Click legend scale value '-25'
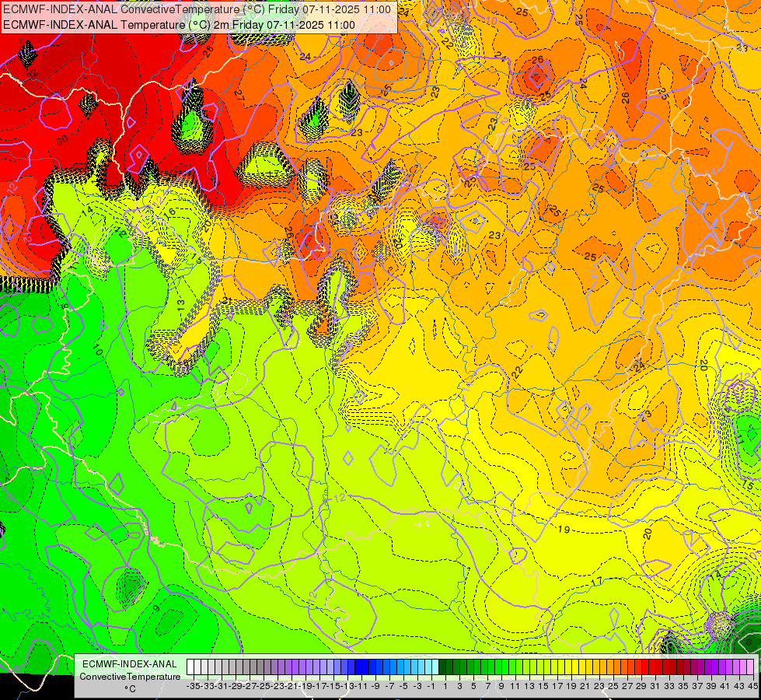This screenshot has height=700, width=761. pos(264,686)
